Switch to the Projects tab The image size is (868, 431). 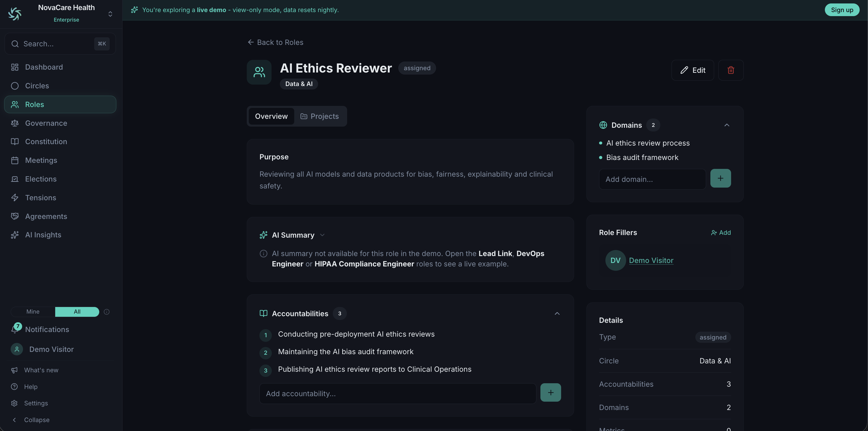point(320,116)
